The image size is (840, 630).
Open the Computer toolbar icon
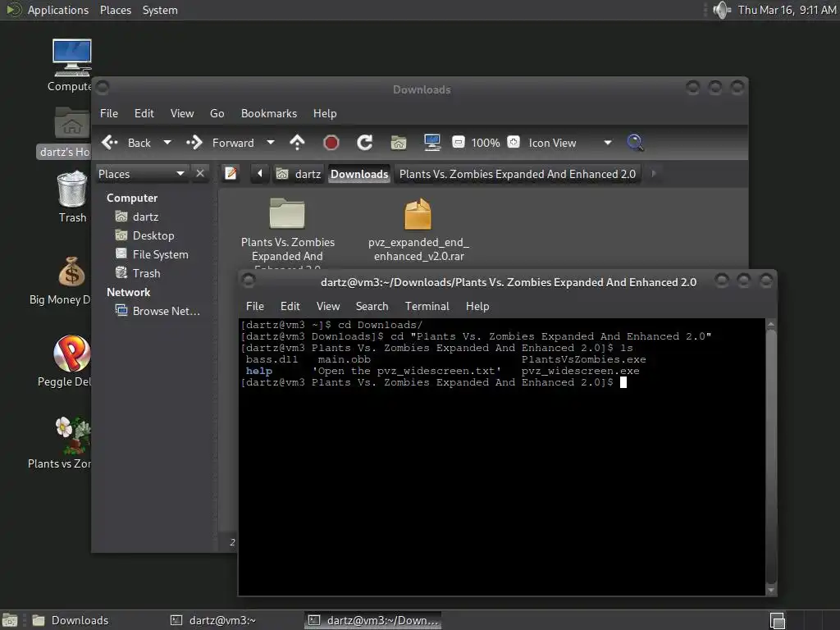click(431, 143)
